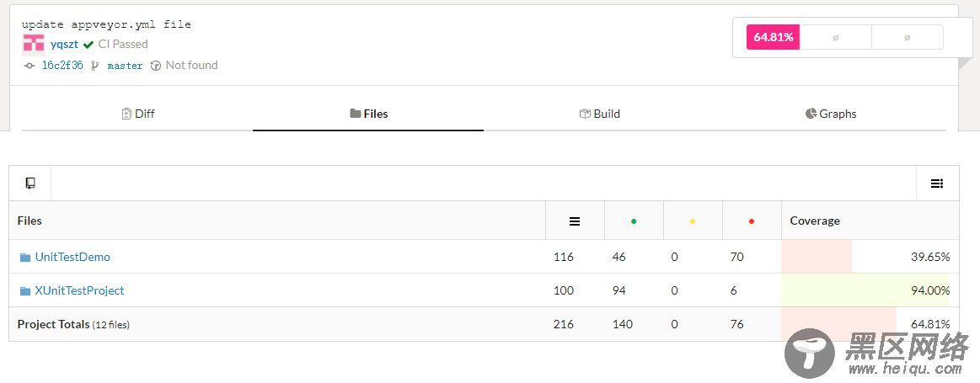Sort by red missed lines column
The height and width of the screenshot is (383, 980).
pyautogui.click(x=752, y=221)
